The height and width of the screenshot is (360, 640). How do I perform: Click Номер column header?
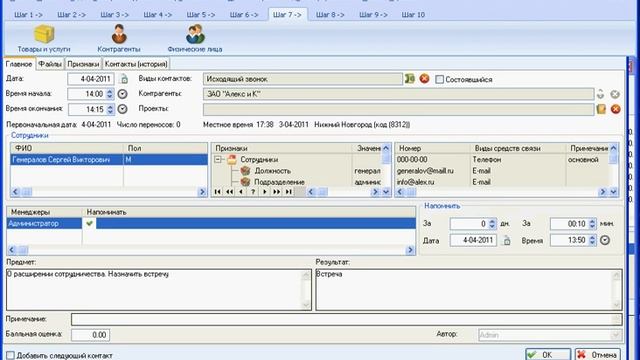click(432, 148)
